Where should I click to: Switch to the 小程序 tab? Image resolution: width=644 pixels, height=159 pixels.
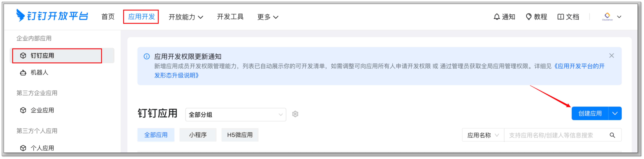tap(198, 135)
